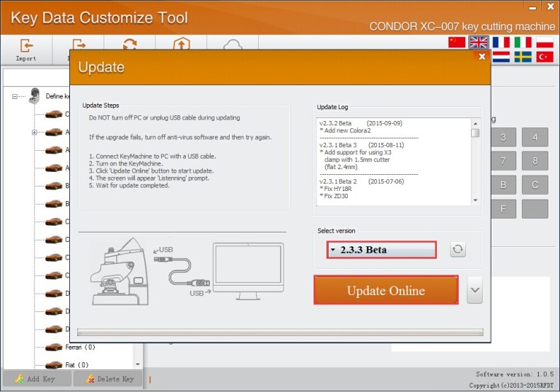Click keypad button 8 in main window

[x=535, y=160]
